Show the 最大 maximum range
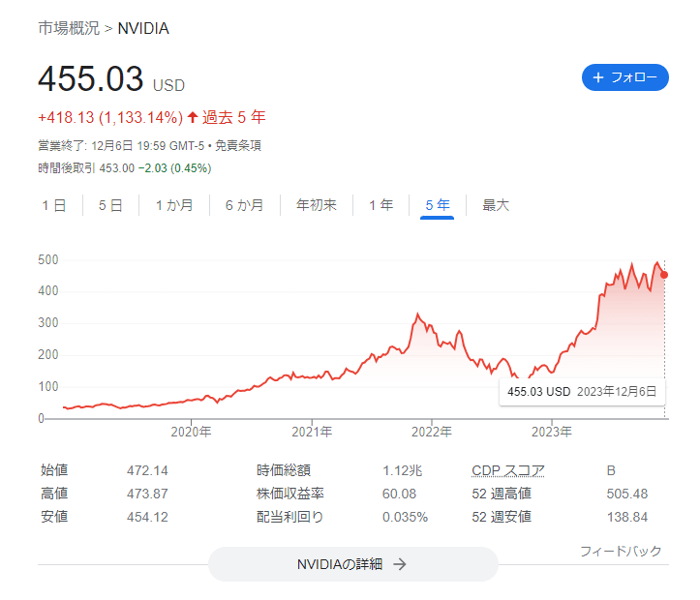Viewport: 700px width, 600px height. point(496,205)
